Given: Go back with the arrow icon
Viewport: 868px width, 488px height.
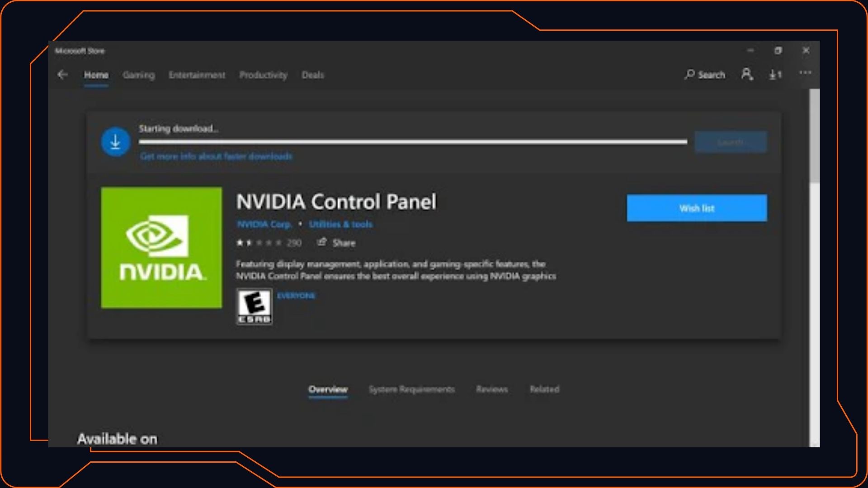Looking at the screenshot, I should point(63,75).
